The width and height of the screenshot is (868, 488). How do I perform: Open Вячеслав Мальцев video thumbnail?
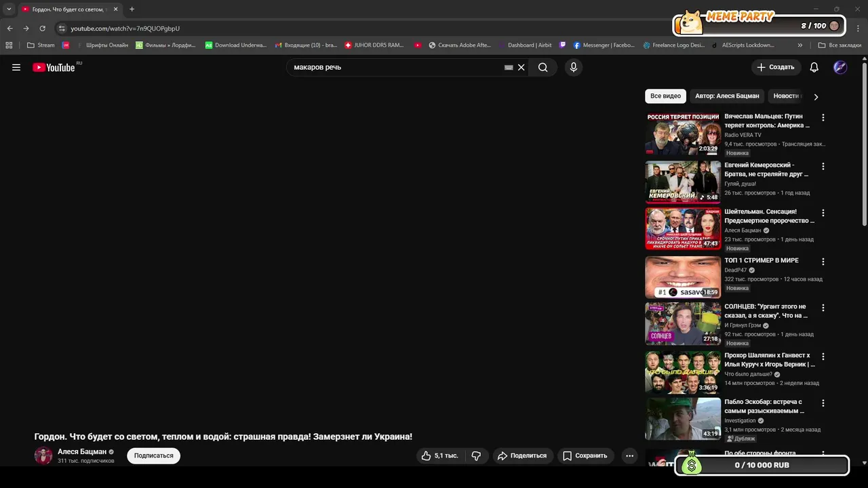[x=683, y=133]
